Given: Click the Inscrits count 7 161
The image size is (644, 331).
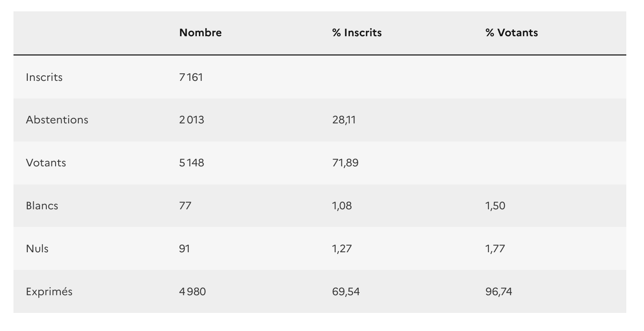Looking at the screenshot, I should (191, 77).
